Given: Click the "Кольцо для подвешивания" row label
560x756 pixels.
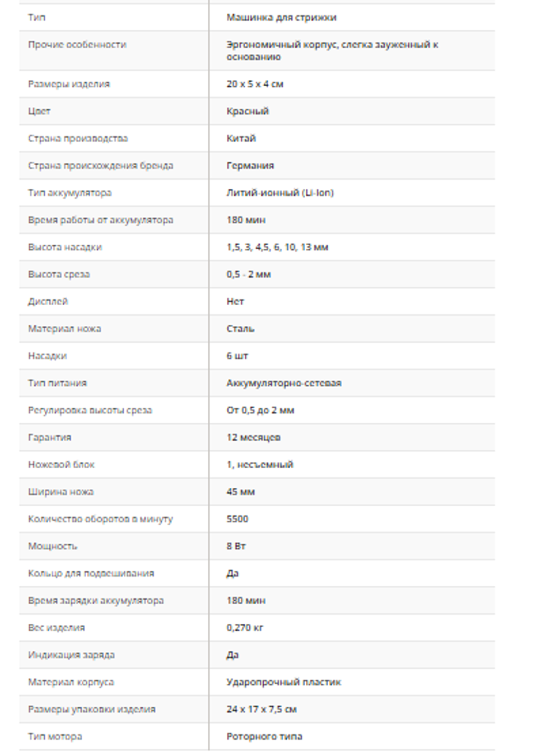Looking at the screenshot, I should (91, 573).
